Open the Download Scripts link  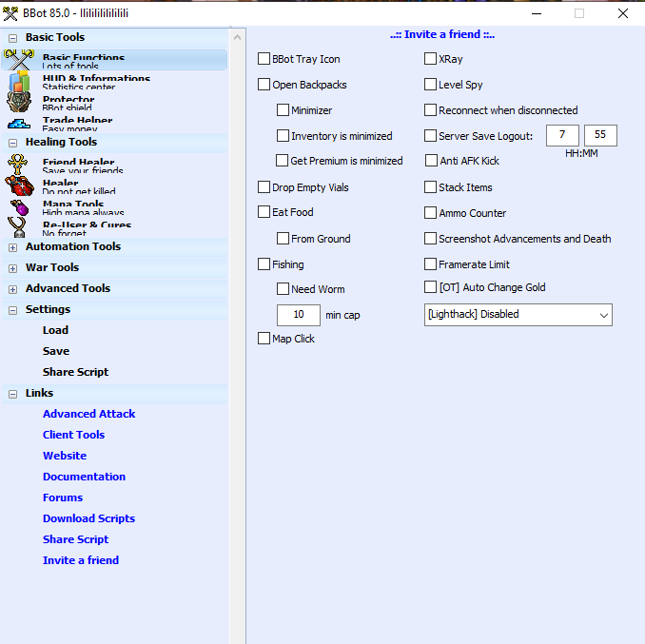[88, 518]
